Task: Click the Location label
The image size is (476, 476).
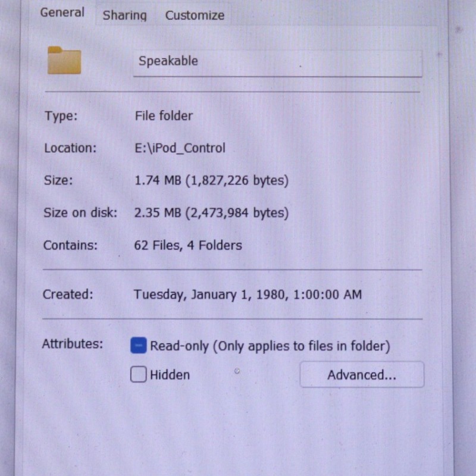Action: (70, 148)
